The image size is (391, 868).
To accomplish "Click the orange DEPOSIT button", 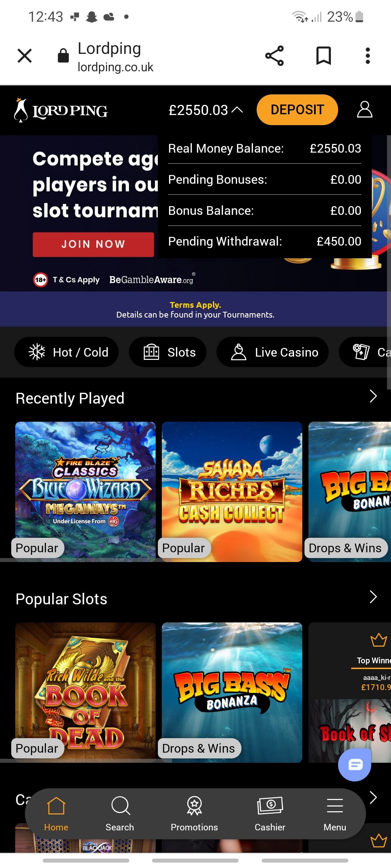I will pos(297,110).
